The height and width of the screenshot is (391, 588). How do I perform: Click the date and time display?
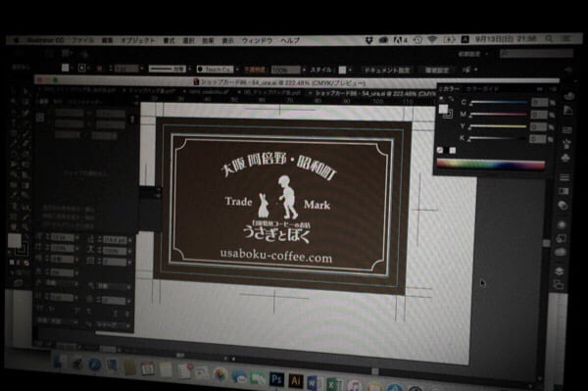(507, 39)
